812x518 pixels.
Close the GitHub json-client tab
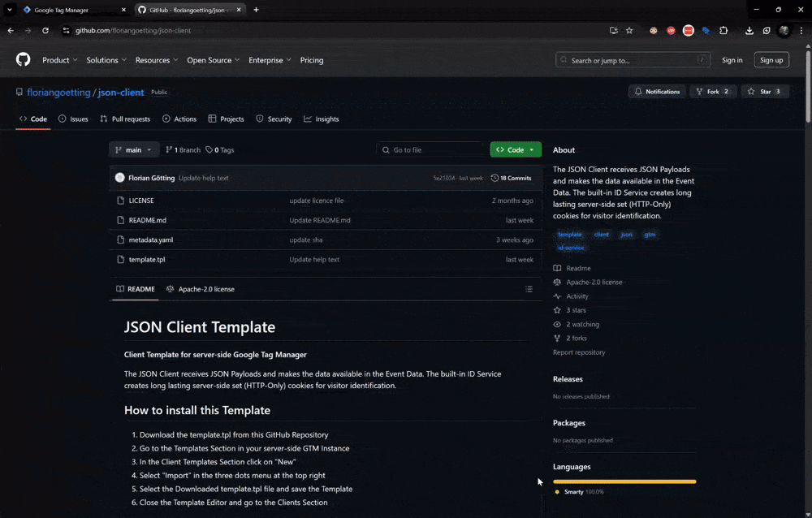point(238,10)
